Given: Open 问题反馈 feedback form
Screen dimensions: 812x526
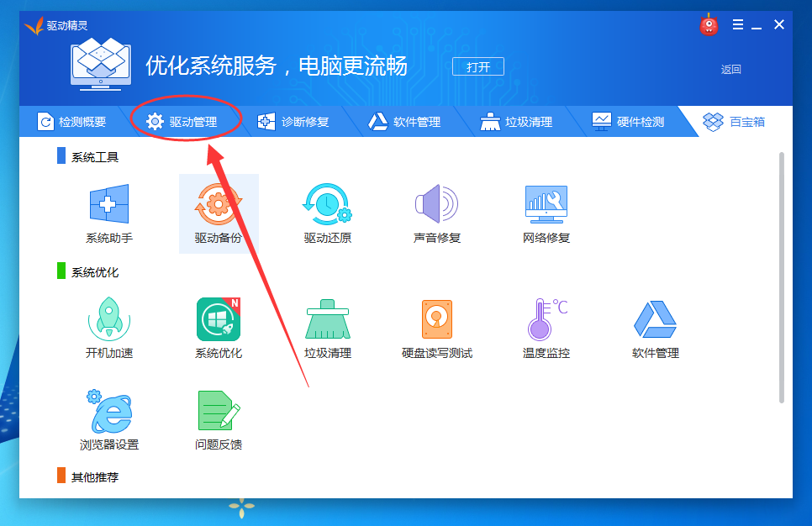Looking at the screenshot, I should 219,420.
